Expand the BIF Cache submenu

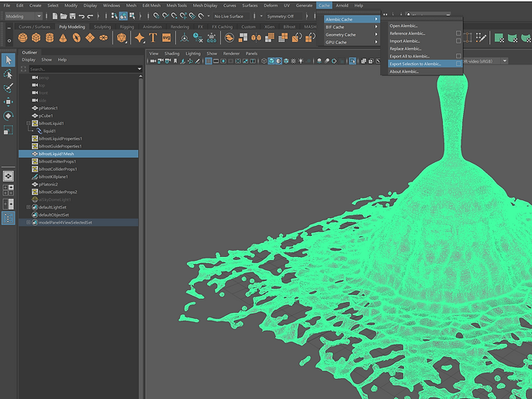pos(351,27)
